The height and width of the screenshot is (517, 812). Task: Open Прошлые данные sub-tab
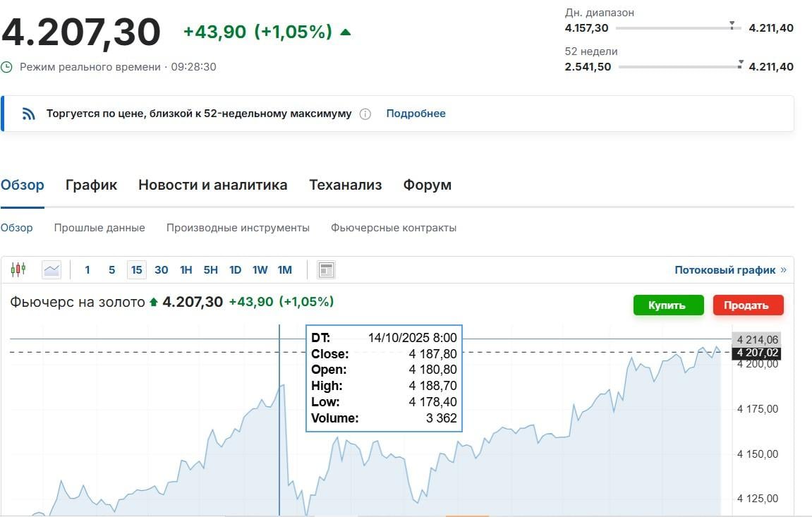point(99,228)
